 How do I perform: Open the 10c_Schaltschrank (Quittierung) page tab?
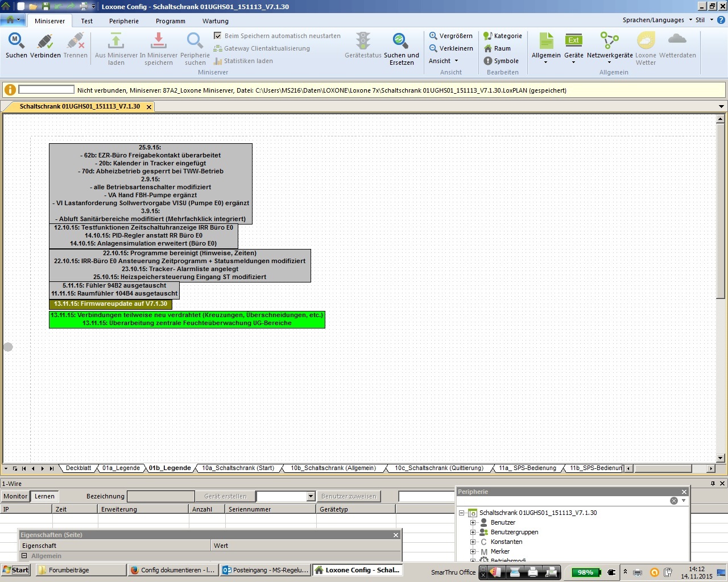point(439,468)
